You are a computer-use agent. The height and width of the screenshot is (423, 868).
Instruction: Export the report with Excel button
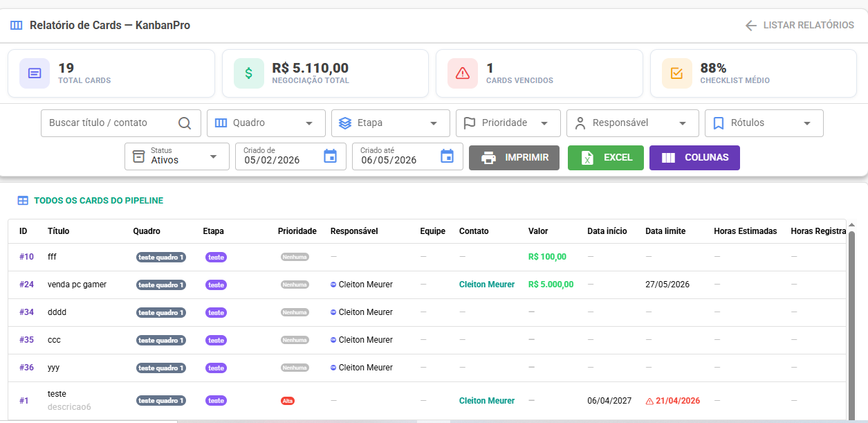pos(606,158)
